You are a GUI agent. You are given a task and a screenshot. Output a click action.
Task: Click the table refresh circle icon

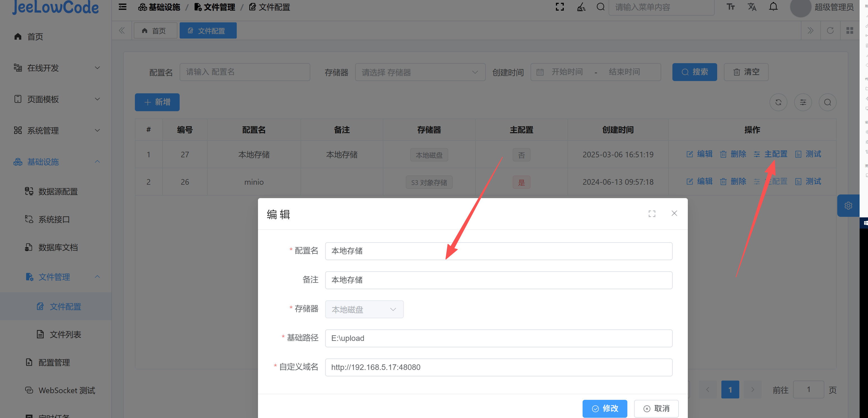coord(778,102)
